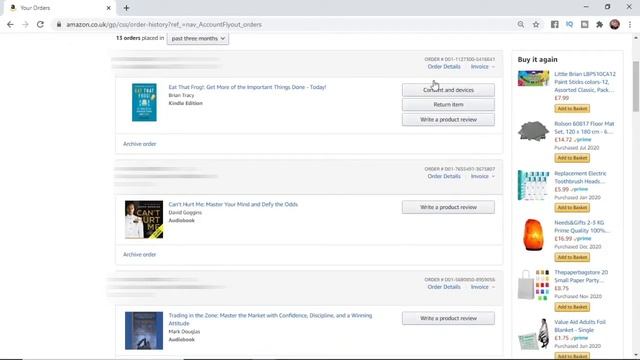Viewport: 640px width, 360px height.
Task: Add Toothbrush Heads to basket
Action: 572,208
